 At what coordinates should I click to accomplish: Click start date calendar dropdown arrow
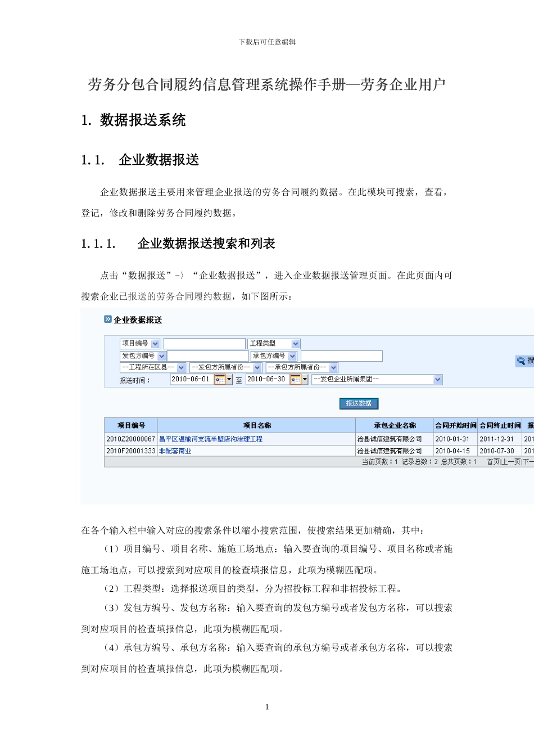pyautogui.click(x=229, y=380)
